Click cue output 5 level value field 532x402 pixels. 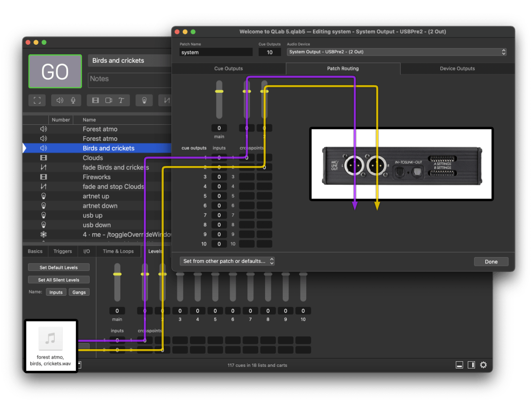point(219,196)
